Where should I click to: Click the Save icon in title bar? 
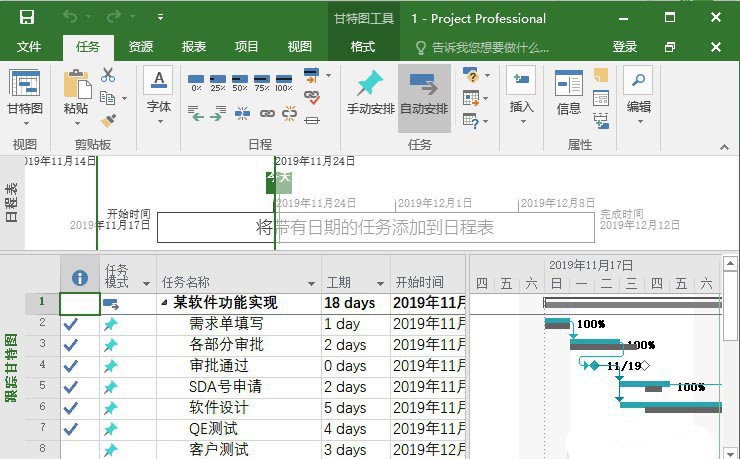(x=27, y=17)
